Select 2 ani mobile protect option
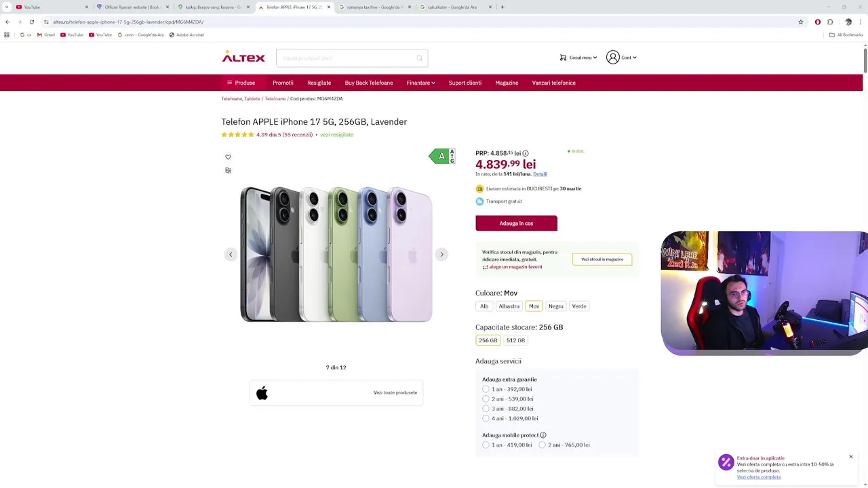The width and height of the screenshot is (868, 488). coord(542,445)
